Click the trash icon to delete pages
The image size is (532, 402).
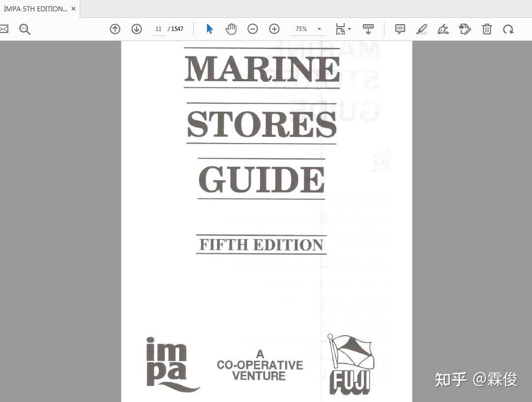[x=486, y=29]
